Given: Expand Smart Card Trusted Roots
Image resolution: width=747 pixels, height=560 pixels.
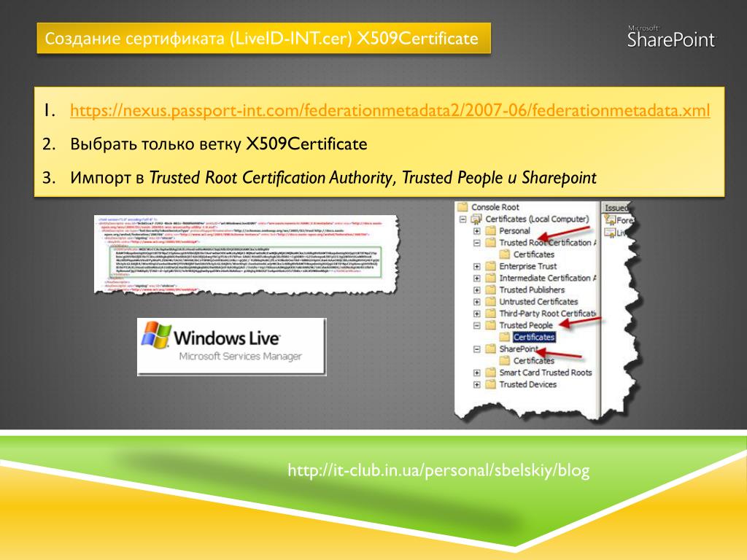Looking at the screenshot, I should click(x=476, y=373).
